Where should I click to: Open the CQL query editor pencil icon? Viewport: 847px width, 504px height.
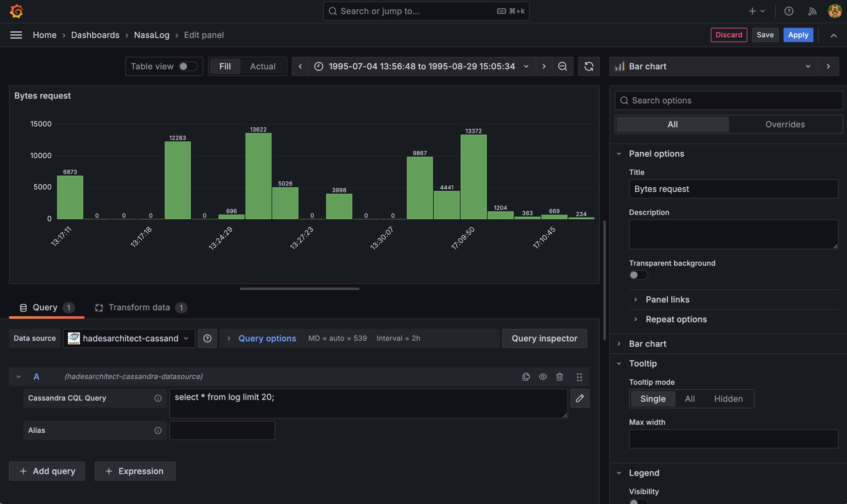580,398
